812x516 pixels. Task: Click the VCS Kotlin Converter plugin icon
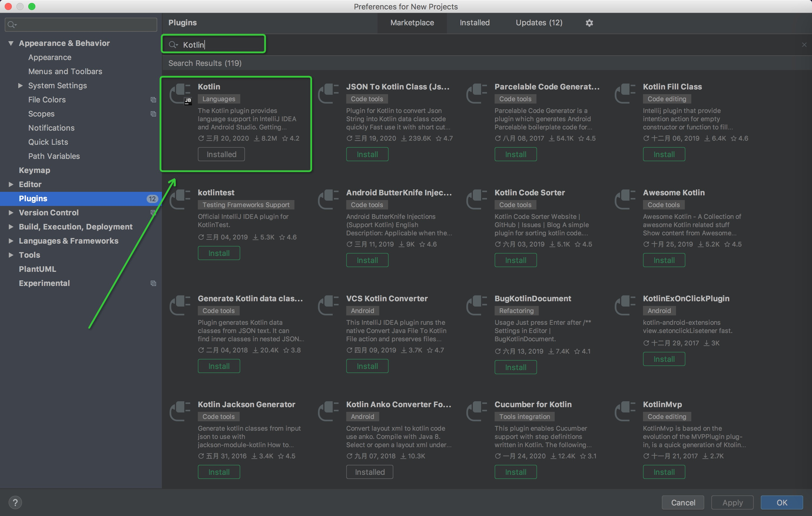(x=329, y=305)
